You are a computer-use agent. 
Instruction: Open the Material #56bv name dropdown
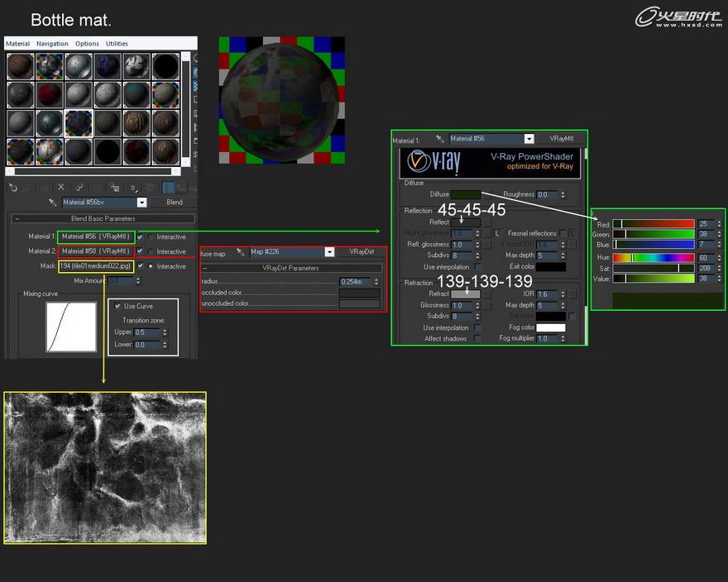pos(141,203)
